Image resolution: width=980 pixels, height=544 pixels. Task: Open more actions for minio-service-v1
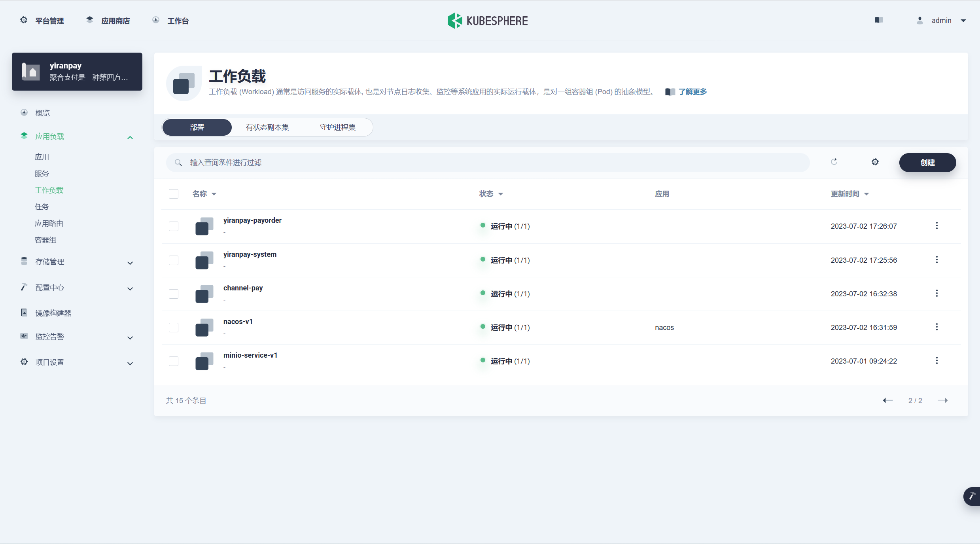click(936, 361)
